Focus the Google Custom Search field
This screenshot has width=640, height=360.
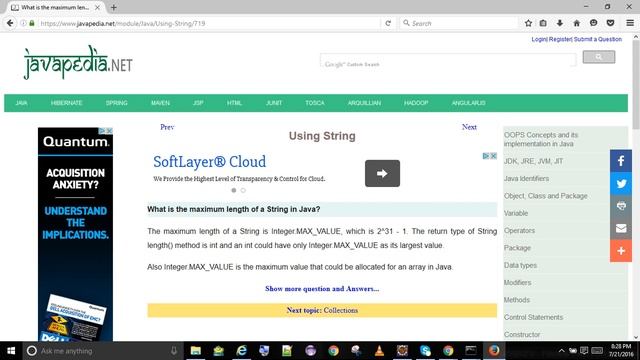(448, 60)
